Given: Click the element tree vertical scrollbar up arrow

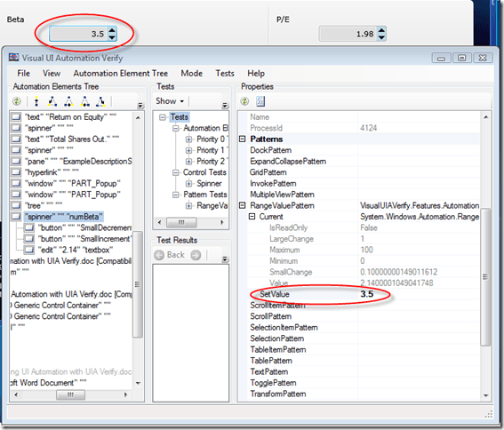Looking at the screenshot, I should tap(138, 118).
